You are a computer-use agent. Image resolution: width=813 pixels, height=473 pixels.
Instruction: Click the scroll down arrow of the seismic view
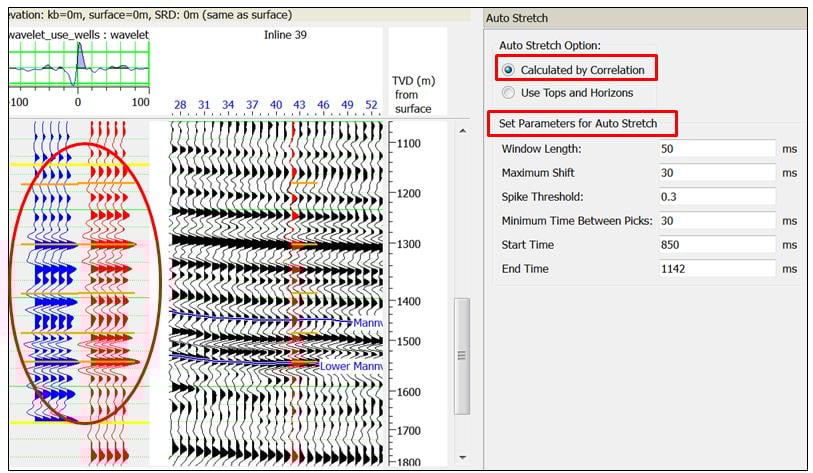tap(462, 457)
